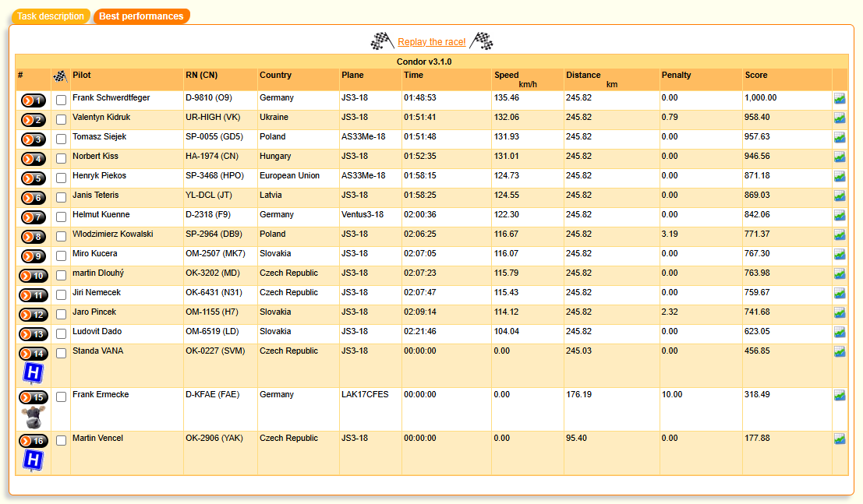The width and height of the screenshot is (863, 504).
Task: Click the penalty value 10.00
Action: pos(672,394)
